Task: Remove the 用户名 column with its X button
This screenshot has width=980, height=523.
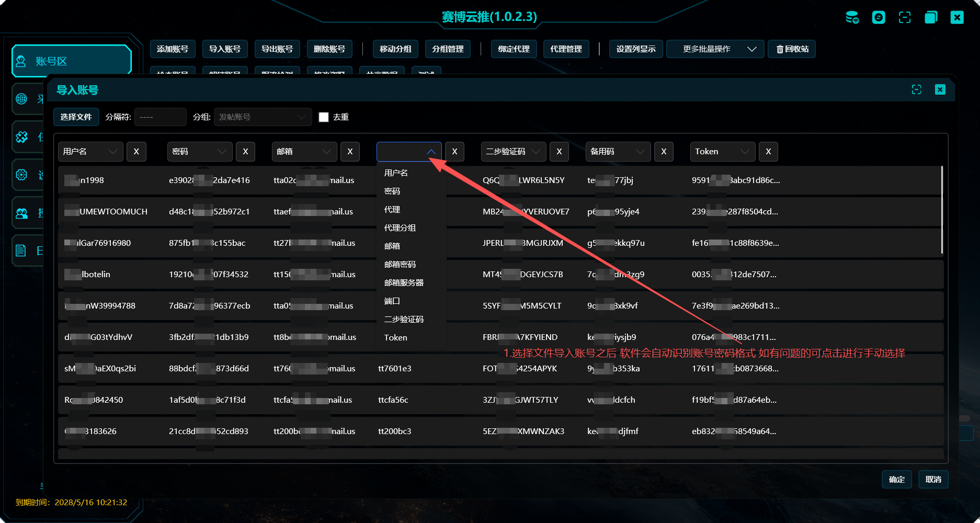Action: [x=136, y=152]
